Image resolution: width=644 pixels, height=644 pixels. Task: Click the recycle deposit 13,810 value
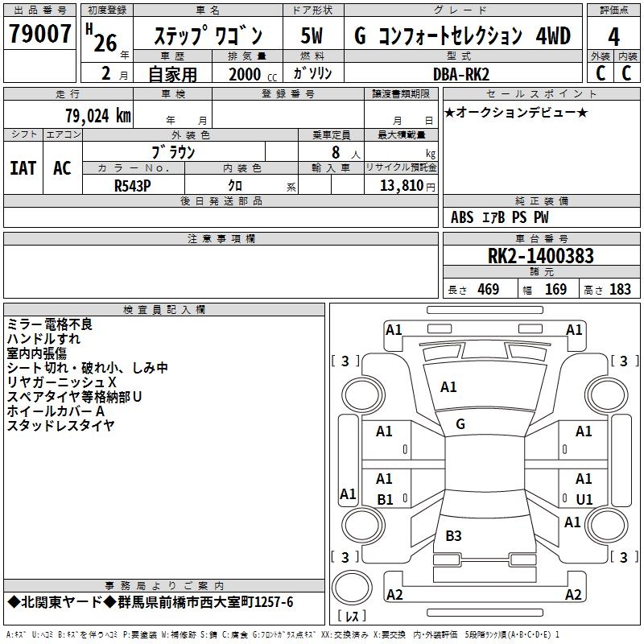coord(401,185)
